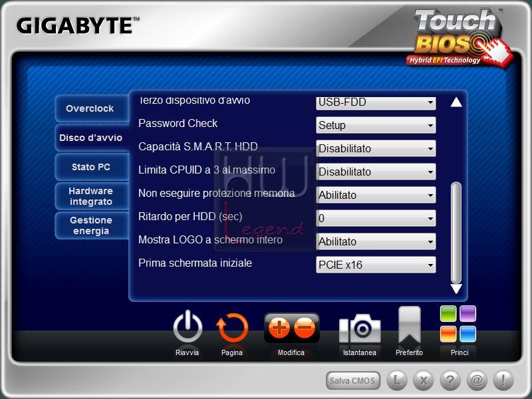Expand Non eseguire protezione memoria dropdown
The image size is (532, 399).
[376, 195]
